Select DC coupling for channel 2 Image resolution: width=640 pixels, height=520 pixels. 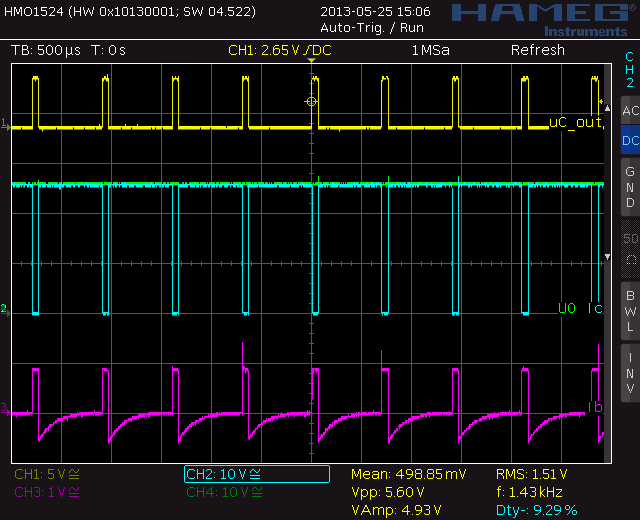(629, 141)
